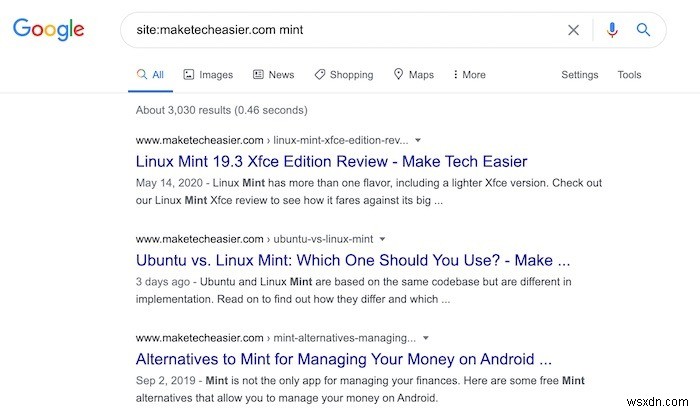The height and width of the screenshot is (412, 700).
Task: Open search Settings
Action: (x=579, y=75)
